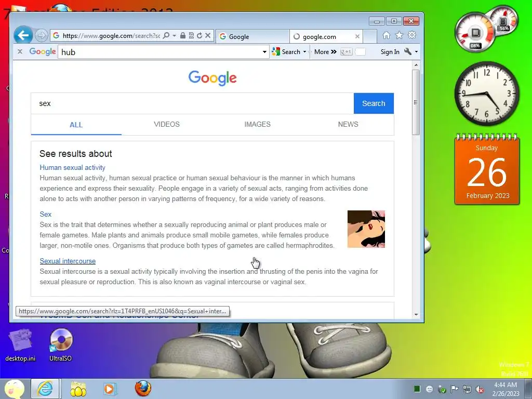Click the thumbnail image beside the Sex result
Image resolution: width=532 pixels, height=399 pixels.
tap(366, 229)
